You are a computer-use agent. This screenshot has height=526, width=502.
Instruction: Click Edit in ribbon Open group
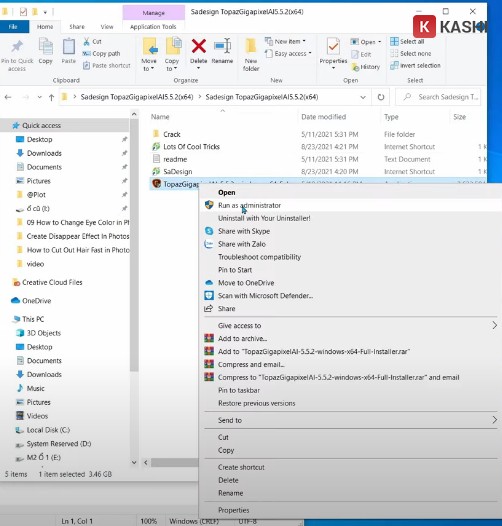click(x=361, y=54)
